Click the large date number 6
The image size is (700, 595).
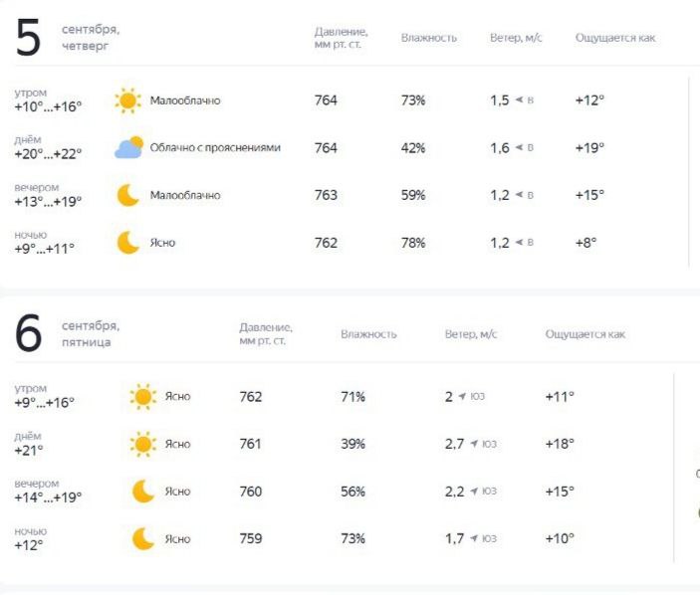[x=28, y=333]
